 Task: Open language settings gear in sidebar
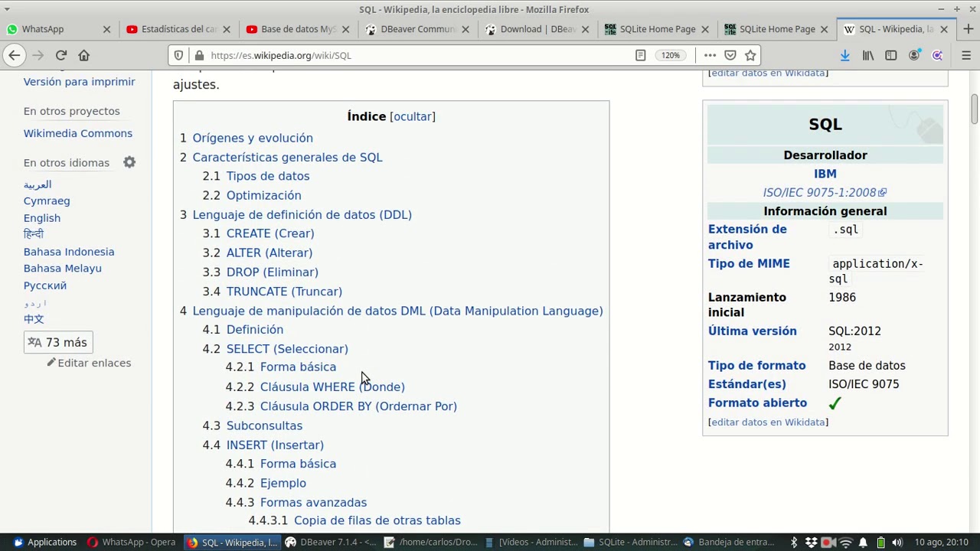coord(129,162)
